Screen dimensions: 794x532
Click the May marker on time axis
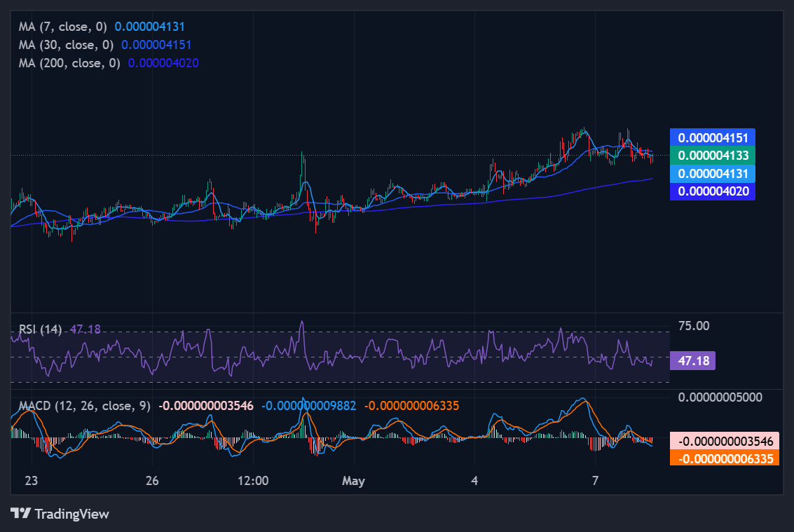[353, 481]
